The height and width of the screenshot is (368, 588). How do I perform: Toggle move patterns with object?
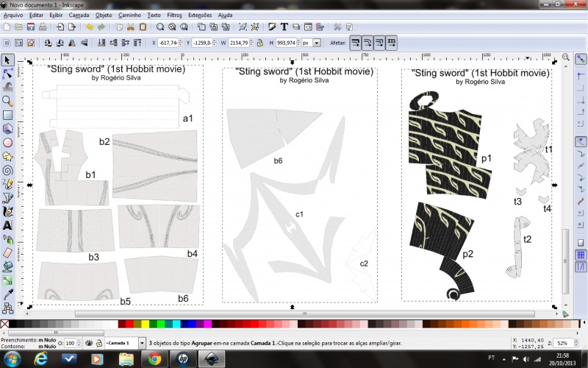tap(392, 43)
